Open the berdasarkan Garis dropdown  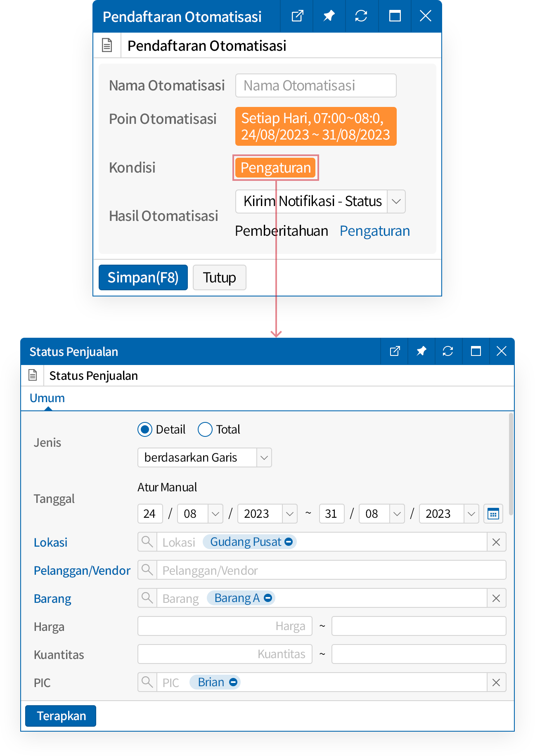coord(264,457)
